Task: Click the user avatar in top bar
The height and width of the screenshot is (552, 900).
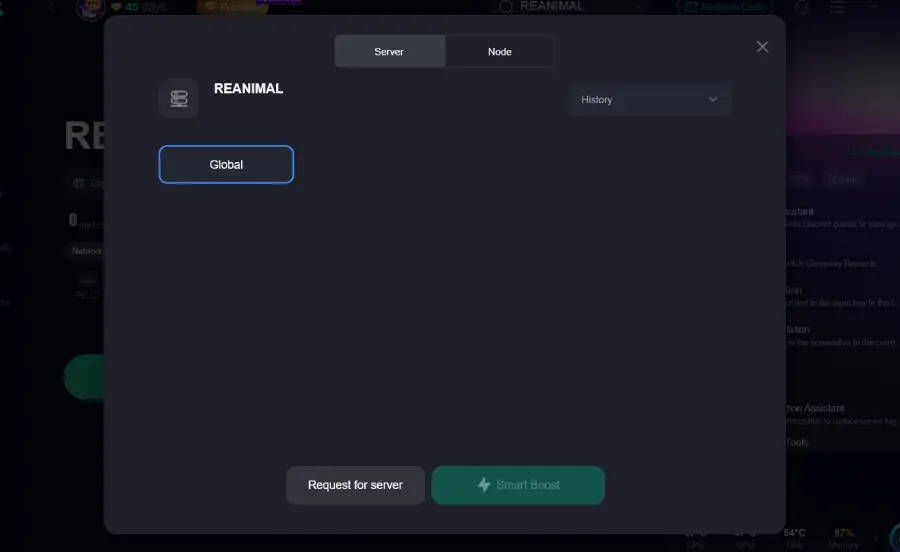Action: (x=88, y=7)
